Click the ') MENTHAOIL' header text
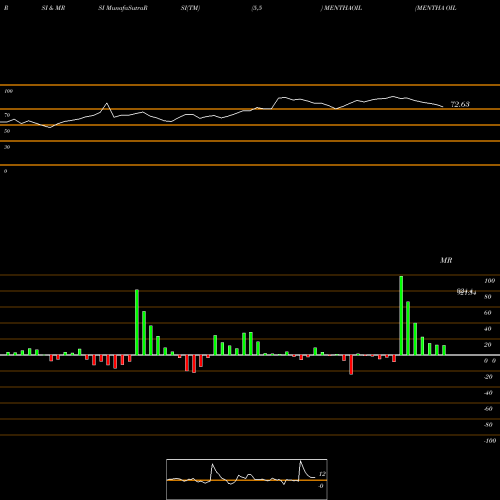This screenshot has height=500, width=500. point(341,8)
